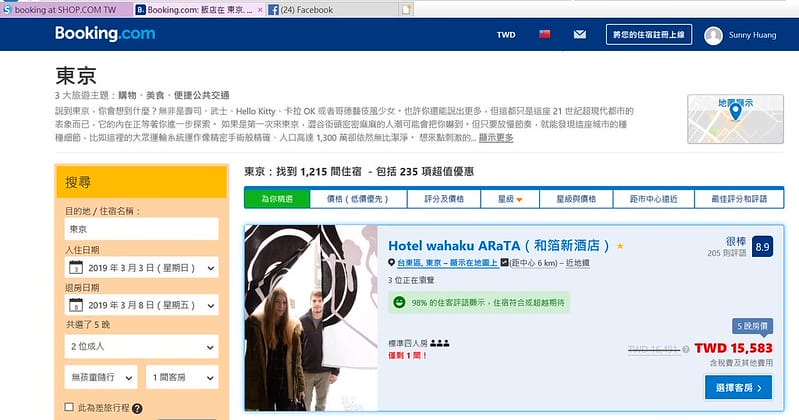This screenshot has width=799, height=420.
Task: Click the destination input field
Action: pyautogui.click(x=142, y=230)
